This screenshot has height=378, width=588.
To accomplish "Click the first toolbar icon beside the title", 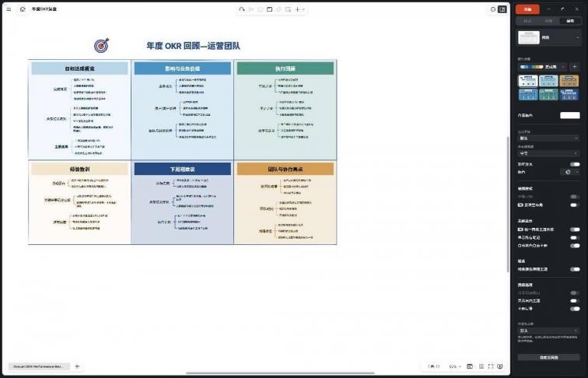I will click(242, 9).
